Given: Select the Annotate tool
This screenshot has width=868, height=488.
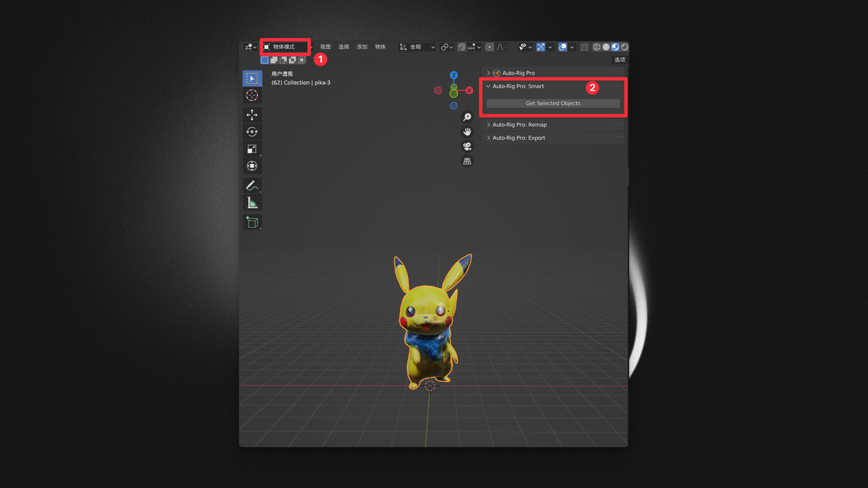Looking at the screenshot, I should (252, 185).
